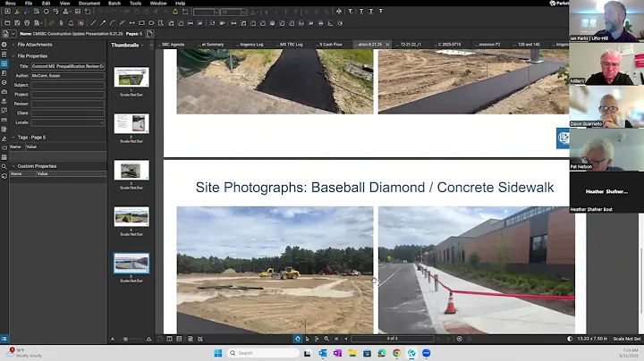Click the Author field McCann, Susan
This screenshot has height=361, width=644.
(x=68, y=75)
